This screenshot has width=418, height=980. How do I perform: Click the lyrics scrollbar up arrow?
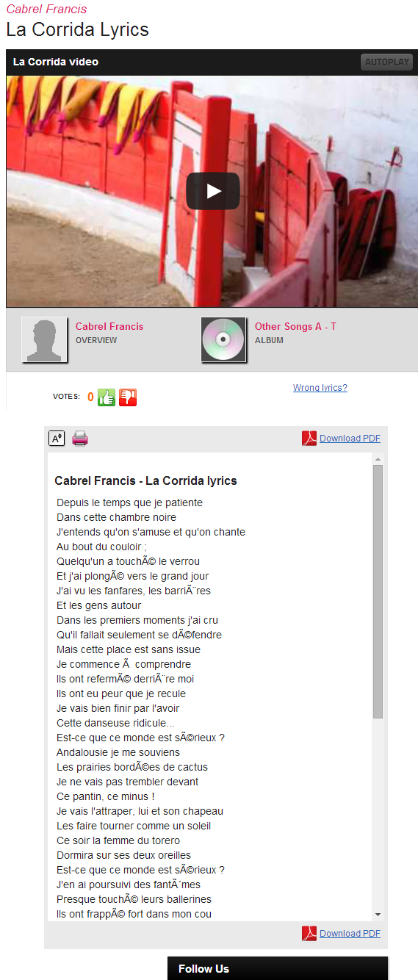pos(378,459)
